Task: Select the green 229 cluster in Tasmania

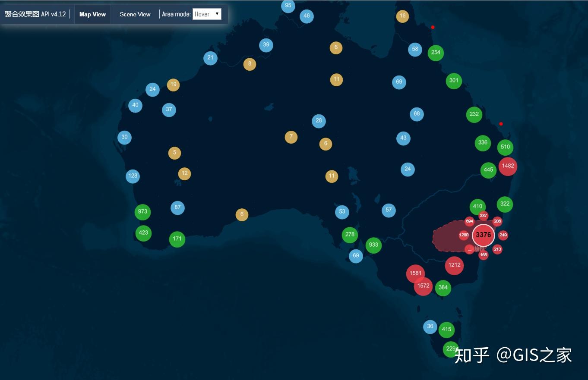Action: (451, 348)
